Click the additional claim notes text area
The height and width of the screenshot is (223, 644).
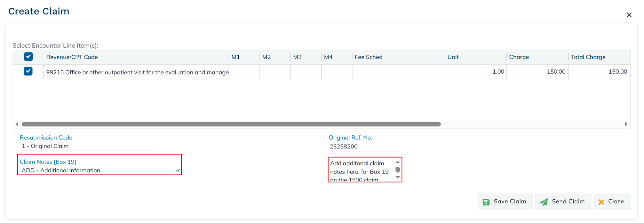(360, 170)
